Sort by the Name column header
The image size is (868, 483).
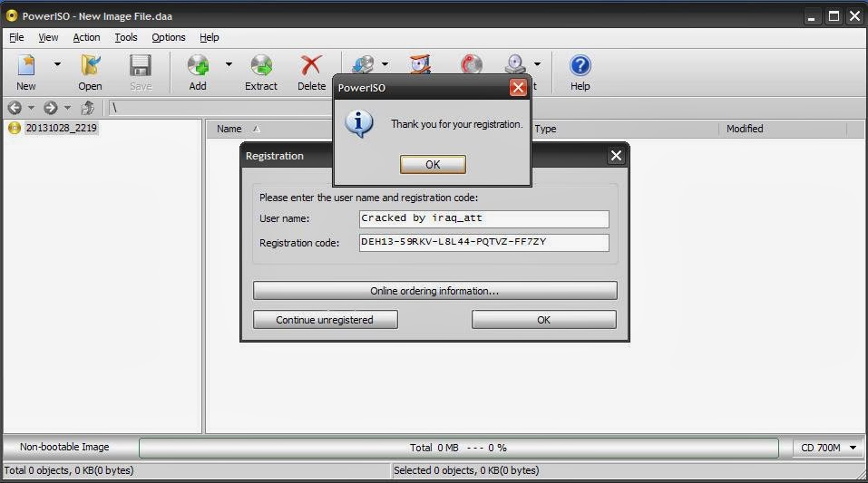(229, 129)
